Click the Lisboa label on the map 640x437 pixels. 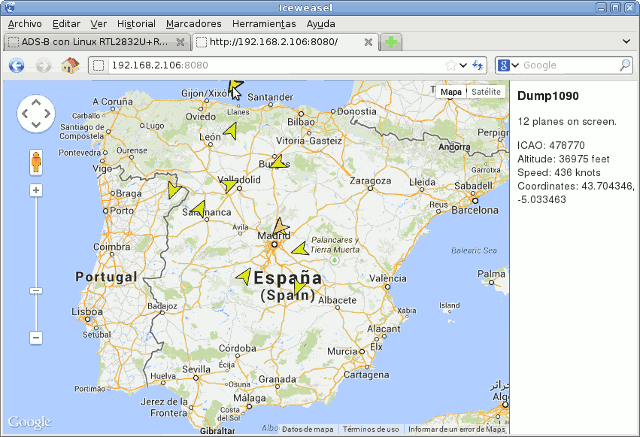(87, 312)
